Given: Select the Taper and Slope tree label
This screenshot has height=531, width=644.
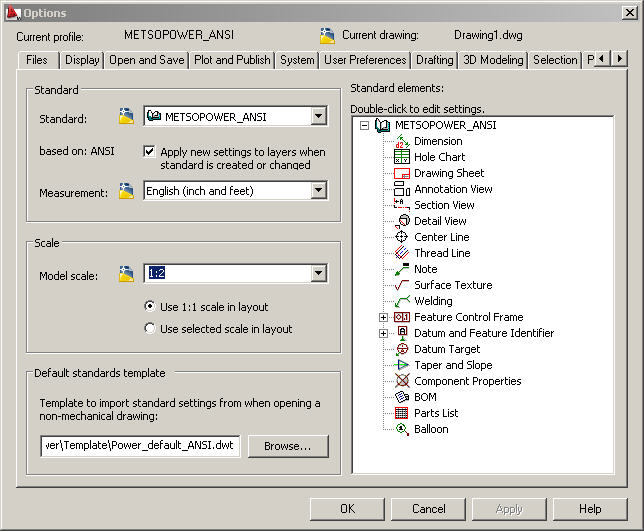Looking at the screenshot, I should (x=453, y=365).
